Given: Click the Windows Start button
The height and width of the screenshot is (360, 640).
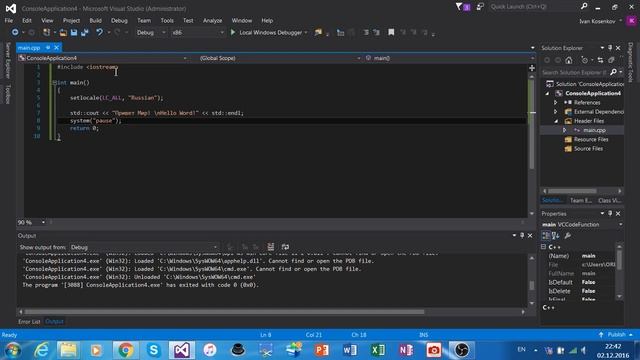Looking at the screenshot, I should [x=13, y=350].
